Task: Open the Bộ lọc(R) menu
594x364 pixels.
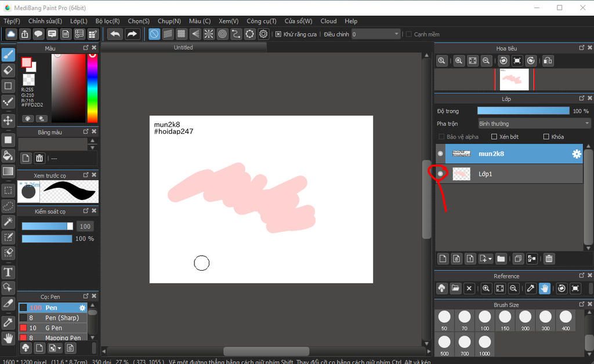Action: [107, 21]
